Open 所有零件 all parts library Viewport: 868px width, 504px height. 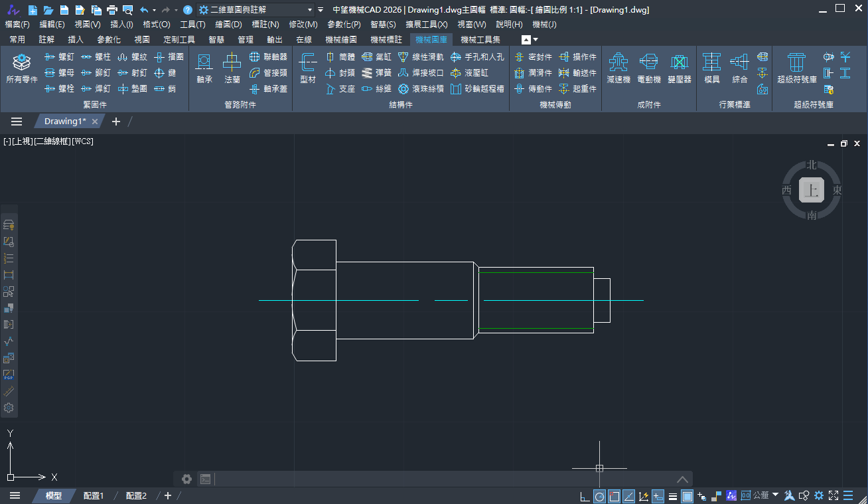coord(22,68)
